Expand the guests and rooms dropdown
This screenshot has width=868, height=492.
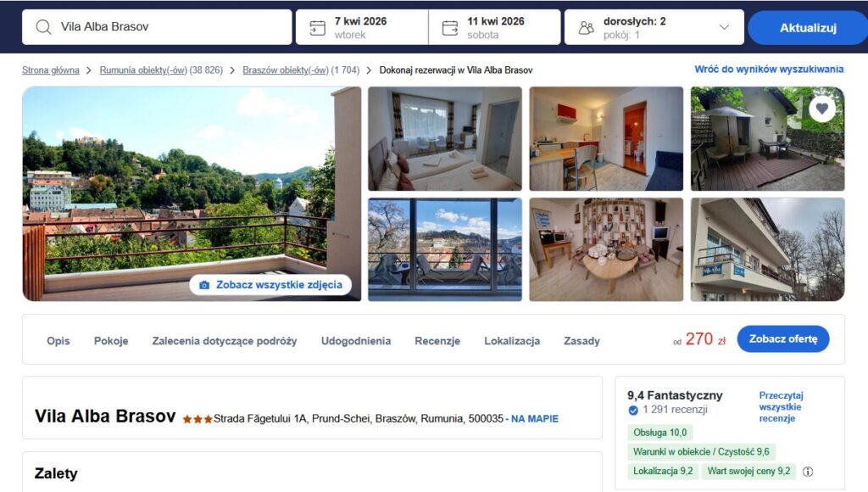pos(724,27)
